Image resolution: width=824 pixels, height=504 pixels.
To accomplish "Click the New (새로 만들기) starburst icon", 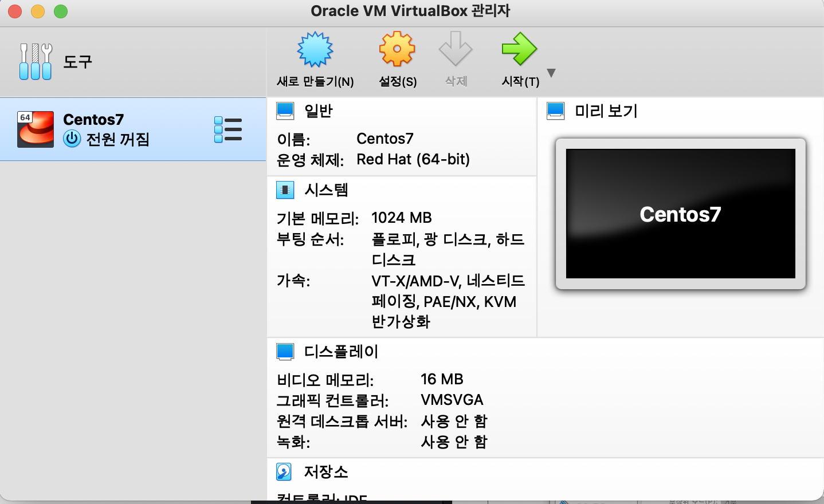I will click(315, 50).
